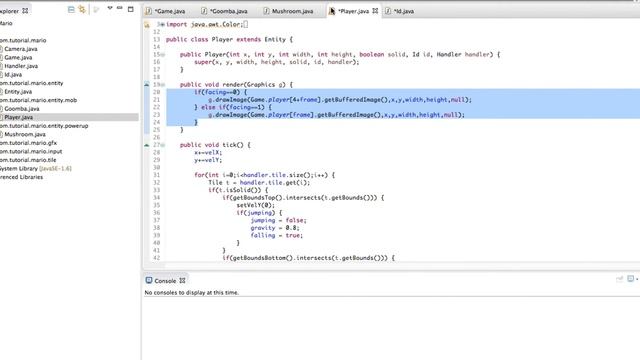Screen dimensions: 640x360
Task: Click the override marker beside line 19
Action: point(147,84)
